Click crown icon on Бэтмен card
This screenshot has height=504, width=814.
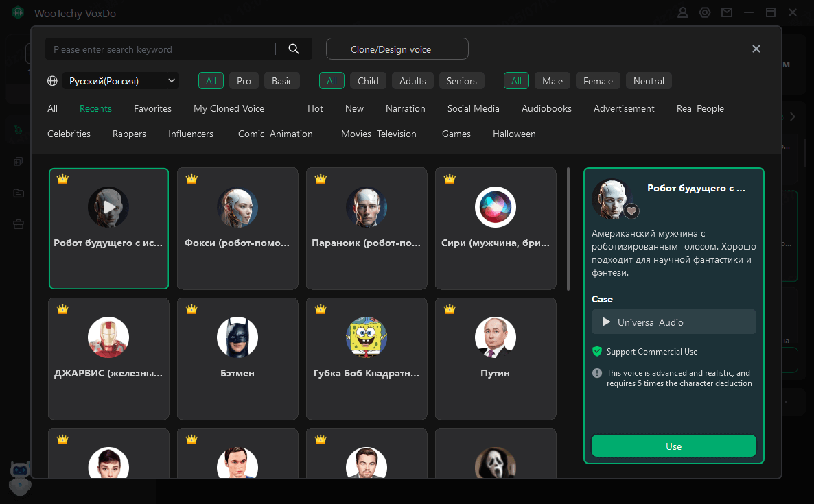pyautogui.click(x=191, y=309)
